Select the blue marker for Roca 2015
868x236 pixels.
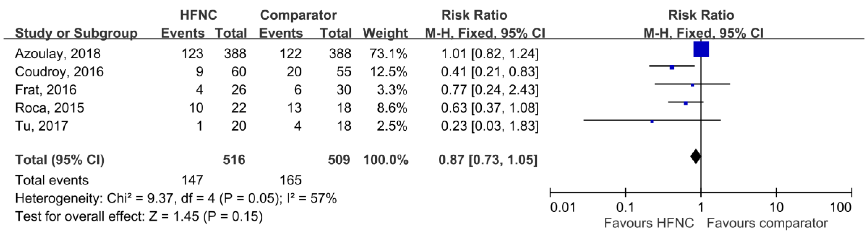(x=685, y=104)
